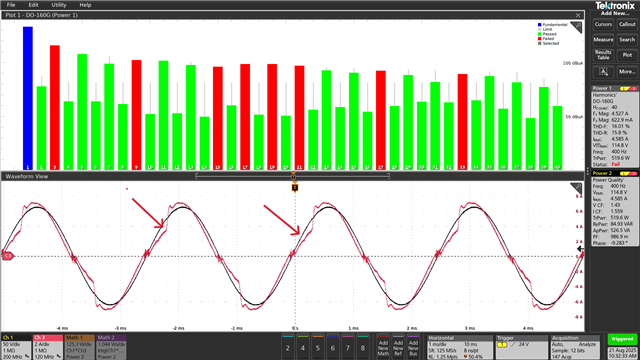Click the trigger level arrow on right edge
Screen dimensions: 640x360
(580, 249)
